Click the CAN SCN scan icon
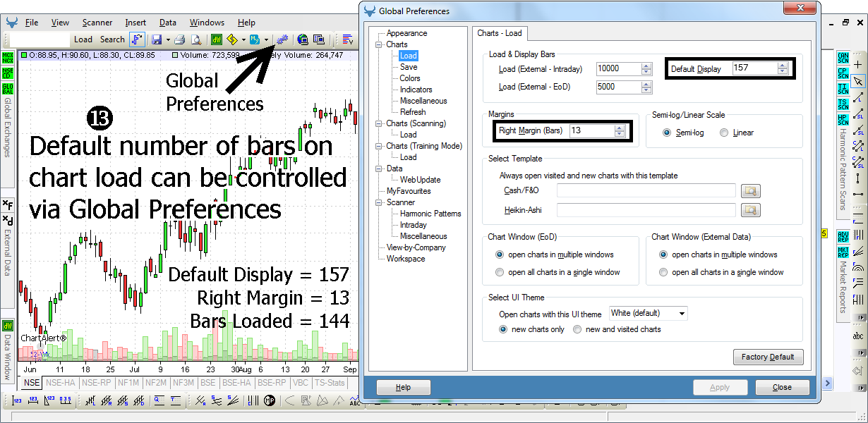The width and height of the screenshot is (868, 423). pos(843,58)
